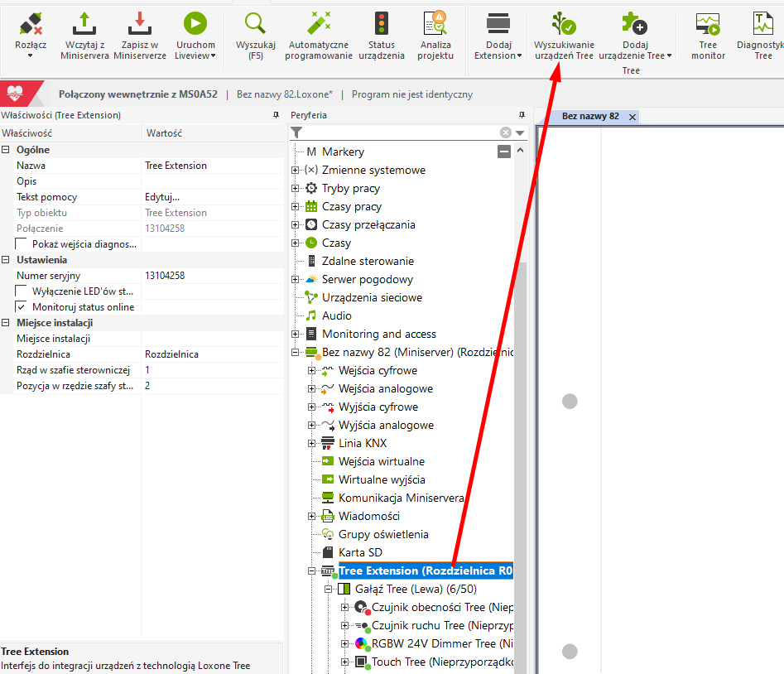
Task: Open Tree monitor tool
Action: point(708,23)
